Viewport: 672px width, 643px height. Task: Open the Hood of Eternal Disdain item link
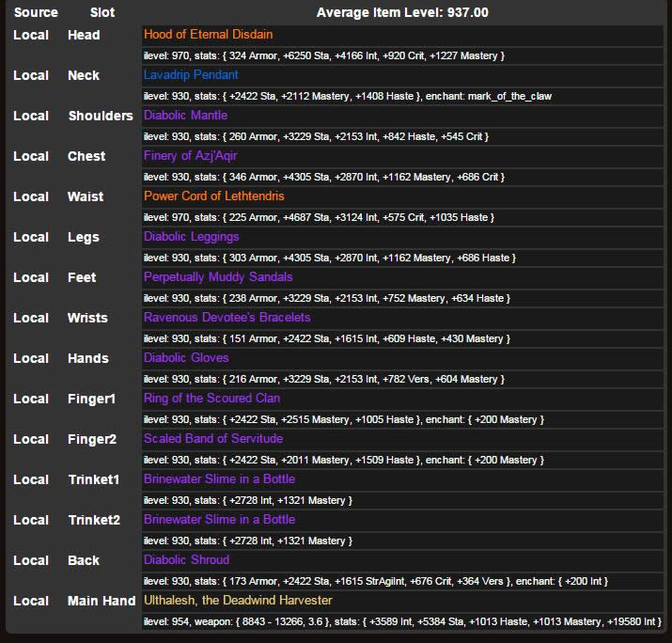click(208, 35)
